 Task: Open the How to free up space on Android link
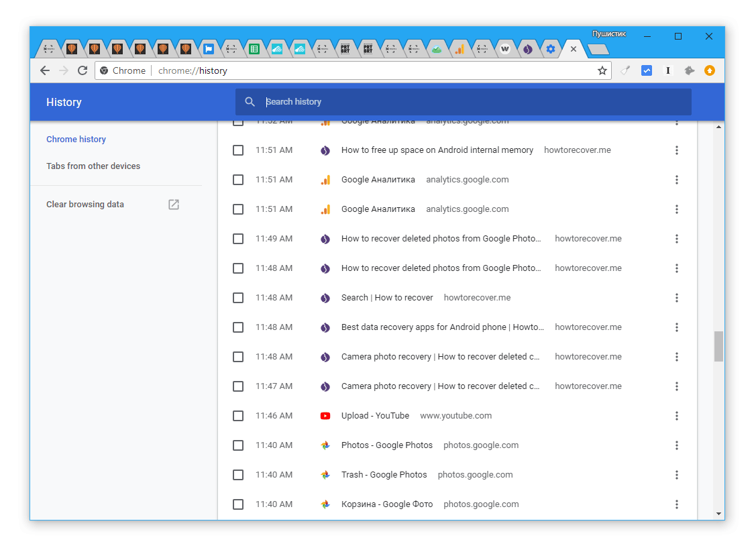pyautogui.click(x=437, y=150)
